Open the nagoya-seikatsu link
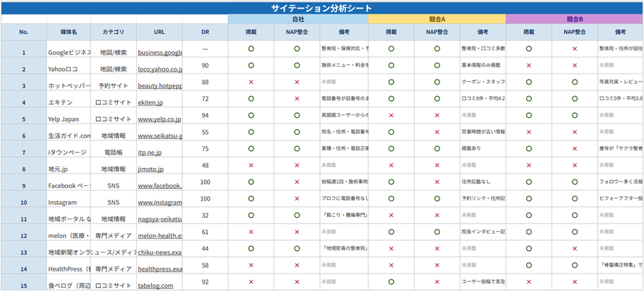 click(x=160, y=219)
